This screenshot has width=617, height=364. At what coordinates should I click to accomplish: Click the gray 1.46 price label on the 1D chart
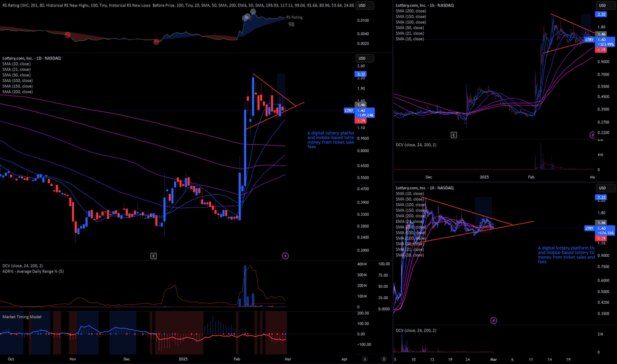click(x=361, y=105)
